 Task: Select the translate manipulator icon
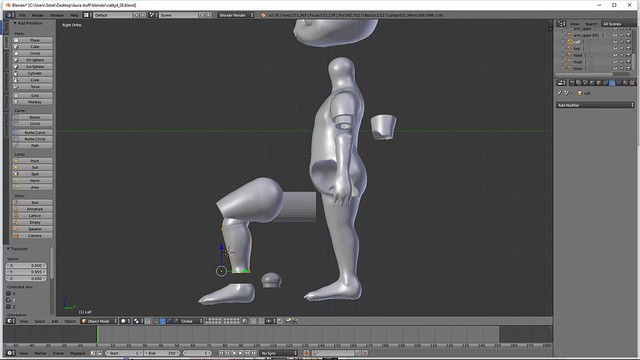(x=162, y=321)
